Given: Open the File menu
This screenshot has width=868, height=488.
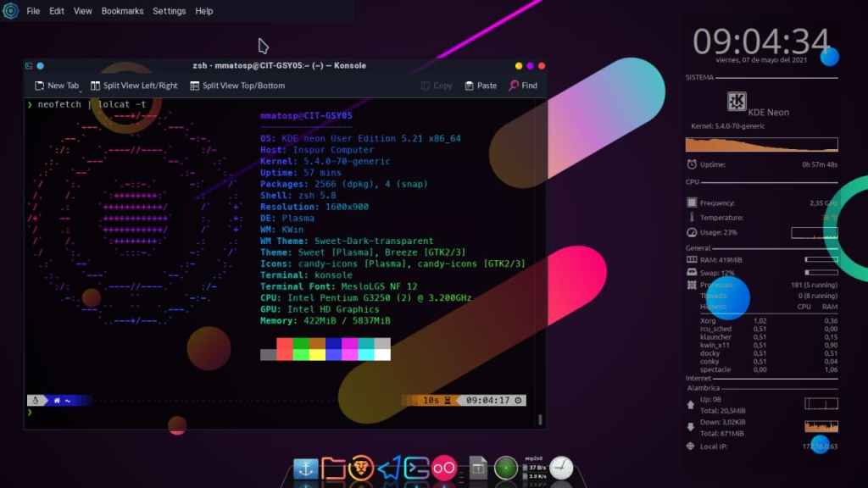Looking at the screenshot, I should (x=33, y=11).
